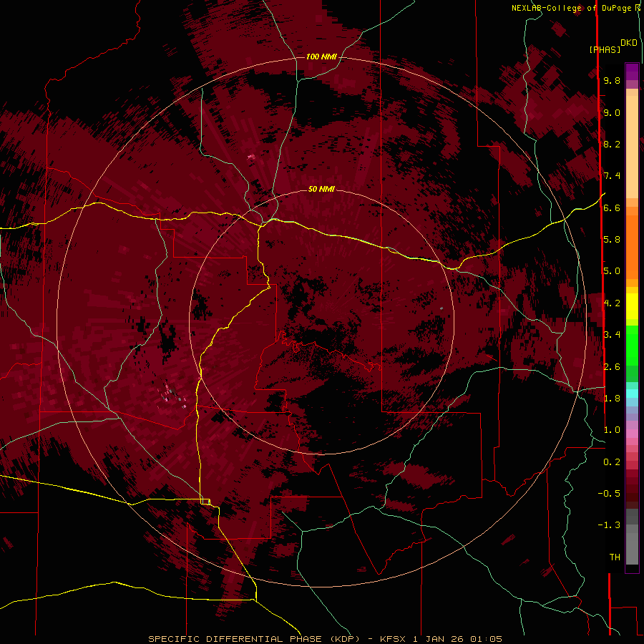Click the 9.8 value on the color scale
The width and height of the screenshot is (644, 644).
612,80
